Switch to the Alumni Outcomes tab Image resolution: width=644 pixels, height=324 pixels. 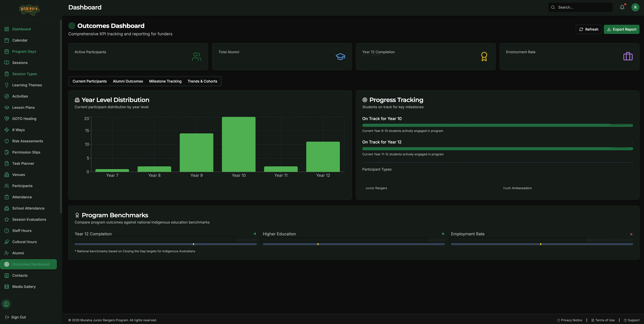(x=128, y=81)
